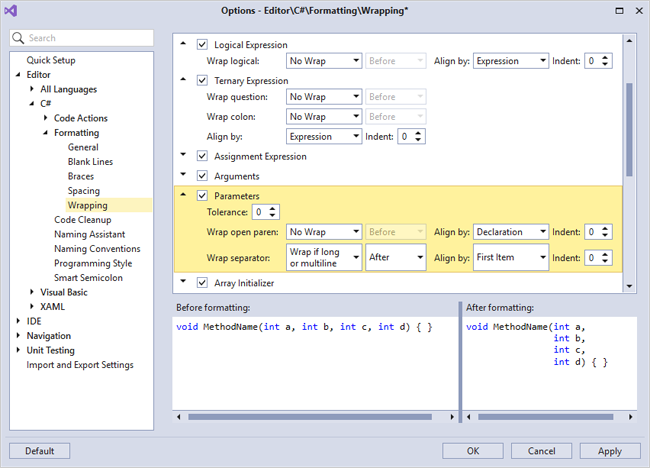The height and width of the screenshot is (468, 650).
Task: Toggle the Logical Expression checkbox
Action: click(203, 45)
